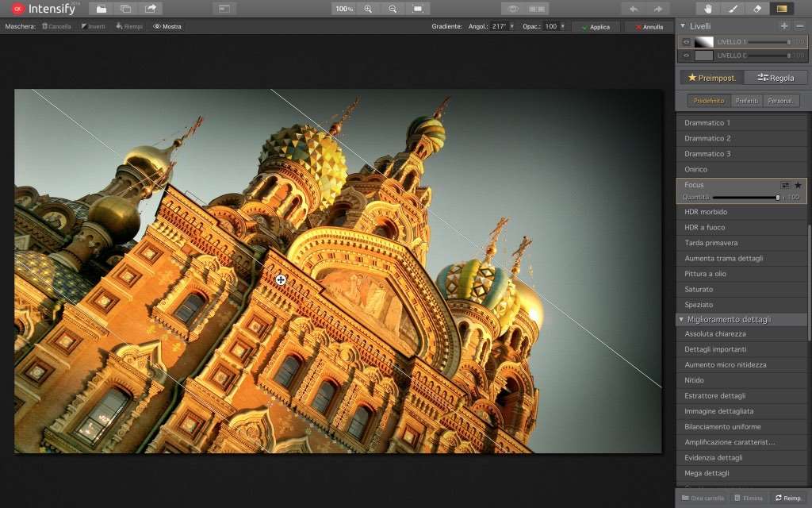The image size is (812, 508).
Task: Click the zoom out magnifier
Action: pos(393,9)
